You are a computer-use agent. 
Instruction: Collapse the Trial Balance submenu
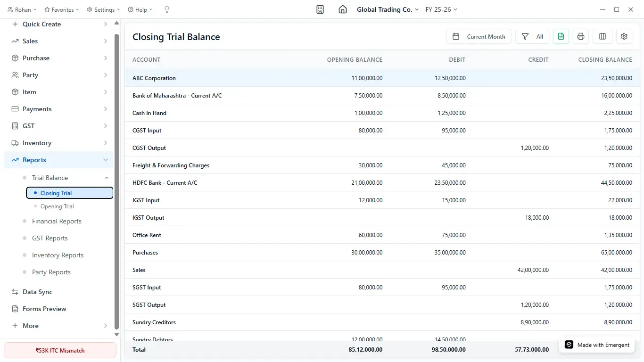tap(106, 178)
